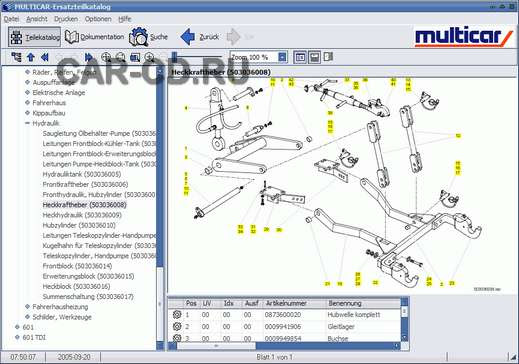Select Saugleitung Ölbehälter-Pumpe tree entry
This screenshot has height=364, width=519.
[x=99, y=133]
